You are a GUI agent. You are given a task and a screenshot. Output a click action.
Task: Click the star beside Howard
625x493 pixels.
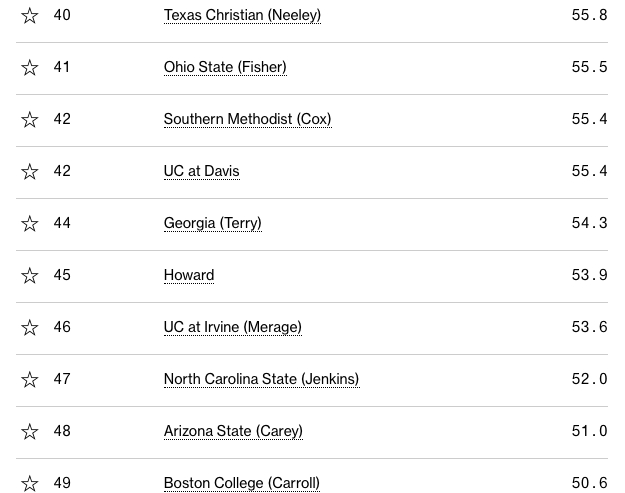tap(30, 276)
